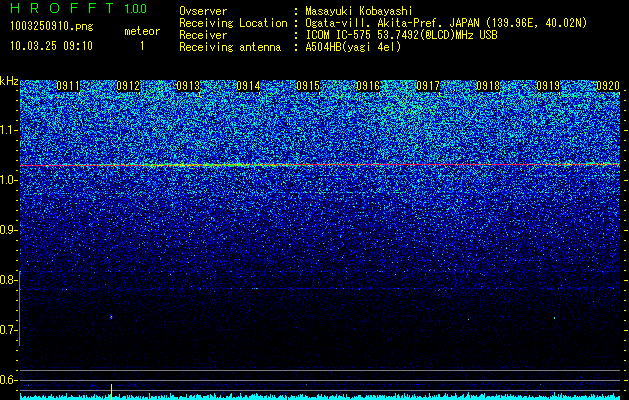Screen dimensions: 629x400
Task: Click the yellow meteor spike in signal strip
Action: coord(111,391)
